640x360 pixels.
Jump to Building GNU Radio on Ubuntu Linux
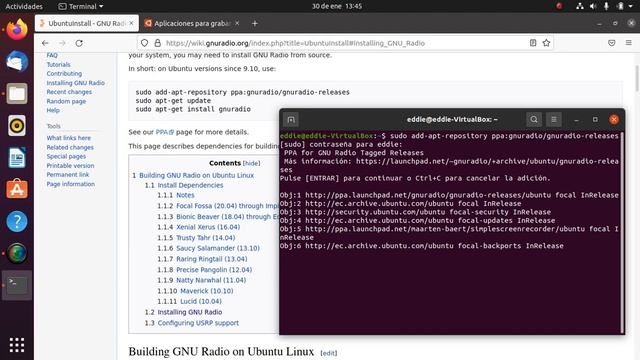pos(196,175)
